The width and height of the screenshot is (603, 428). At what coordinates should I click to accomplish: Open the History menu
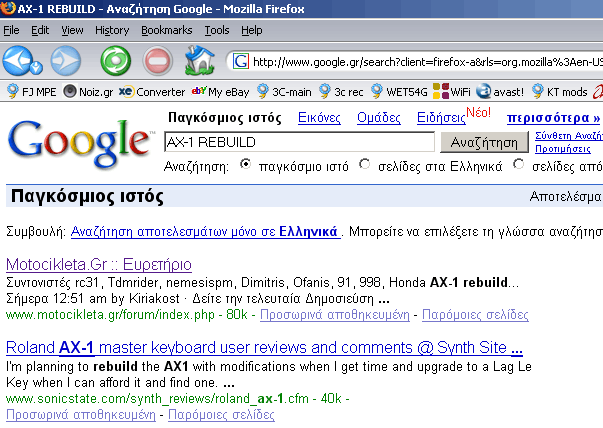pyautogui.click(x=112, y=31)
